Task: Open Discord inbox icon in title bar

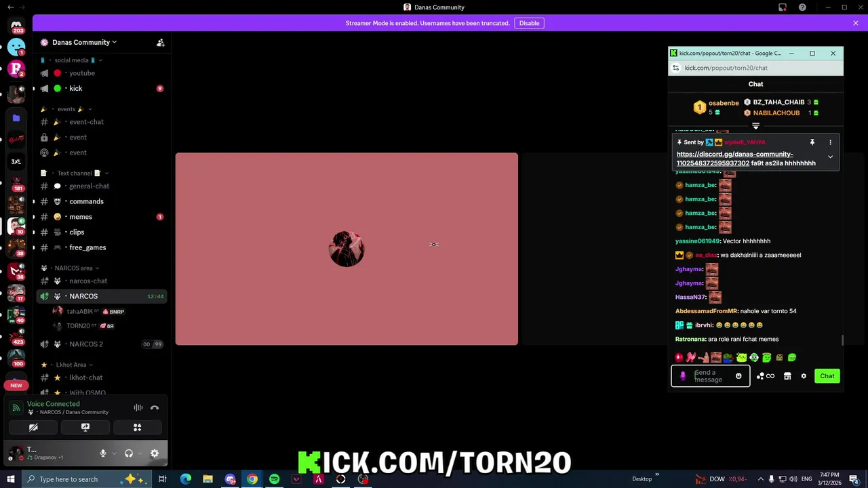Action: 783,7
